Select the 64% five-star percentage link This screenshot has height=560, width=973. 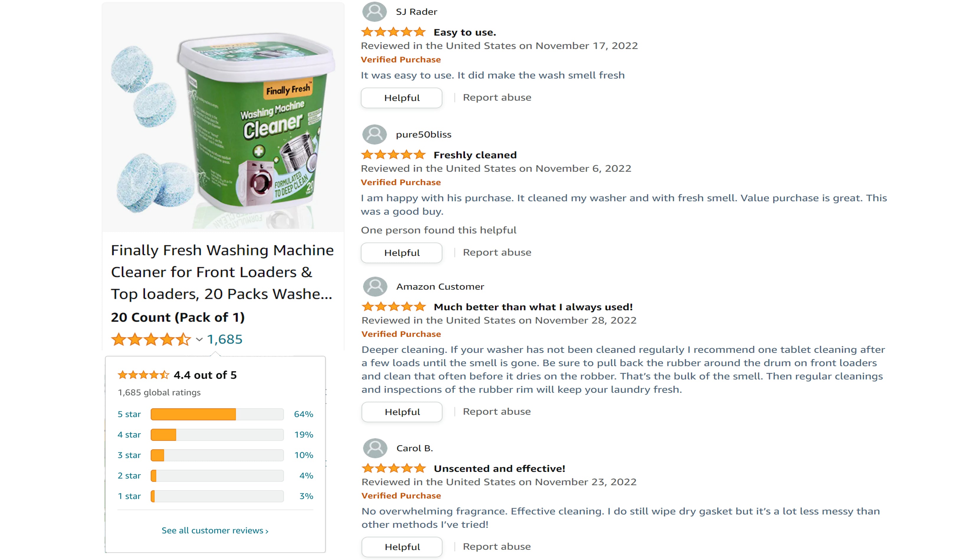[x=304, y=414]
